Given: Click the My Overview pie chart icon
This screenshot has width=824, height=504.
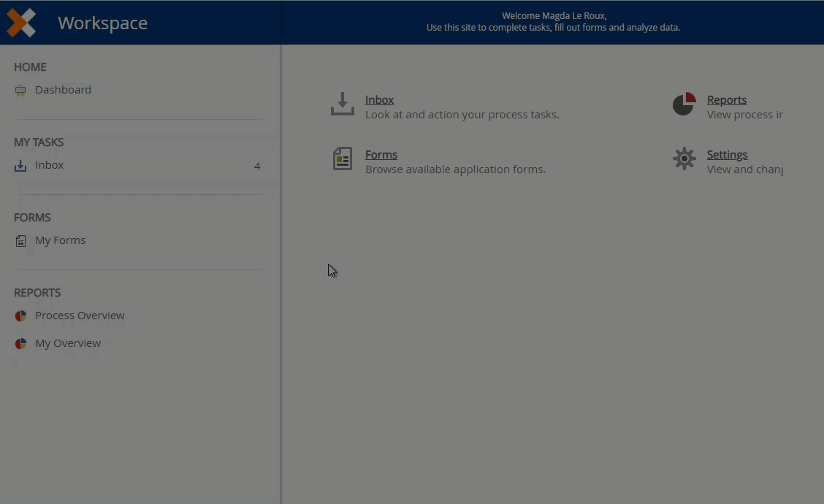Looking at the screenshot, I should tap(20, 344).
